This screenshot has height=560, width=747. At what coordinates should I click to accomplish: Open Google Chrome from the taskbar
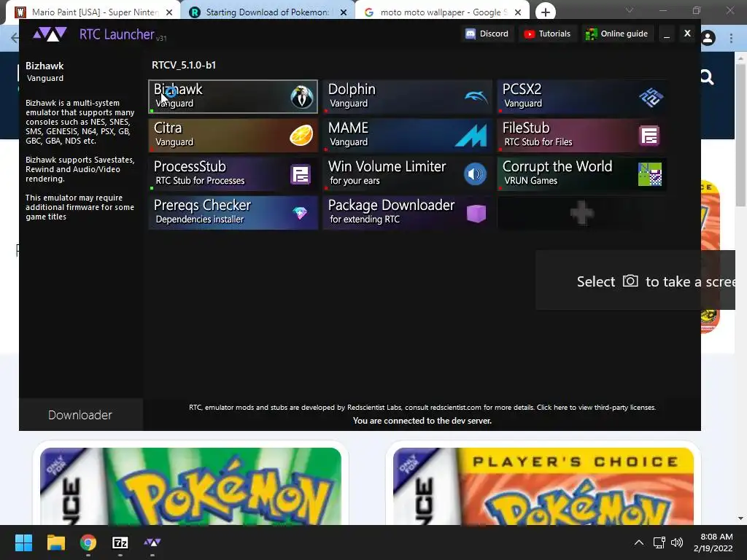[x=88, y=542]
